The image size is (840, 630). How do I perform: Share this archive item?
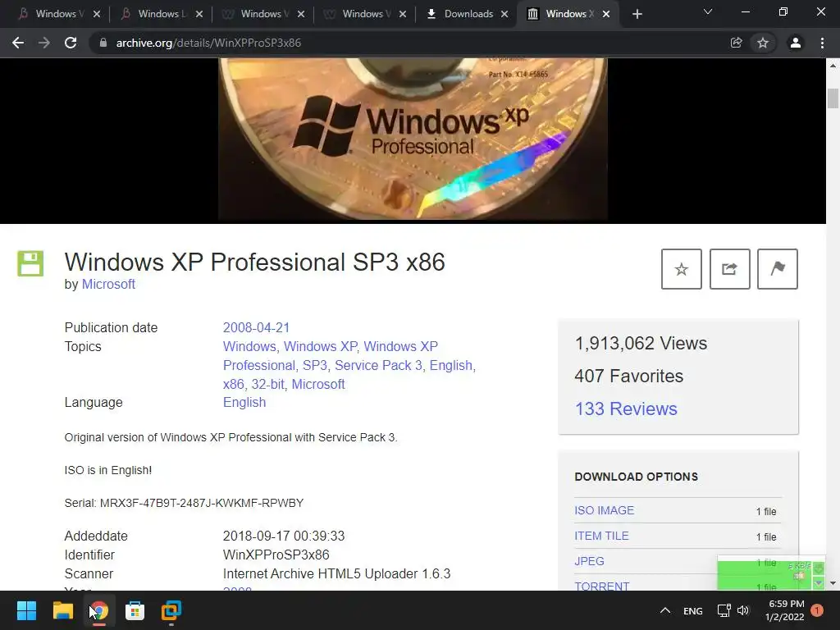point(729,269)
